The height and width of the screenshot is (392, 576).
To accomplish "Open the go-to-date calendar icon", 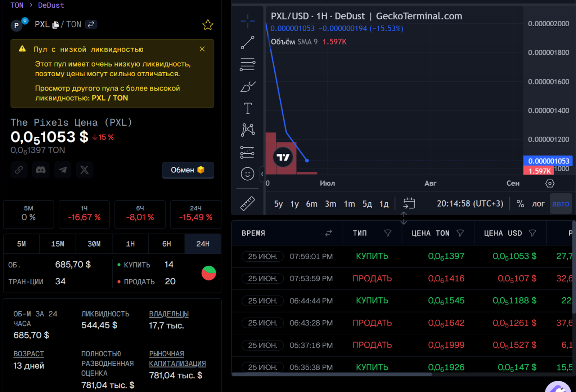I will 409,203.
